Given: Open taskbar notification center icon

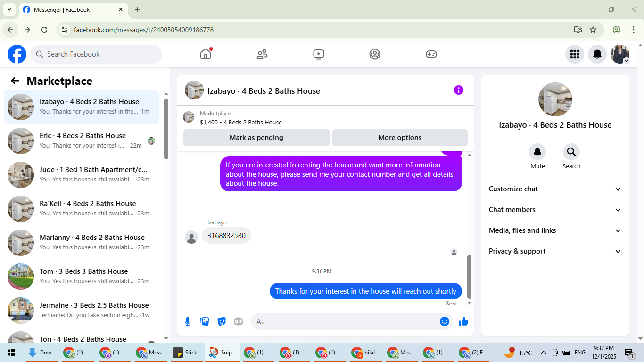Looking at the screenshot, I should (629, 353).
